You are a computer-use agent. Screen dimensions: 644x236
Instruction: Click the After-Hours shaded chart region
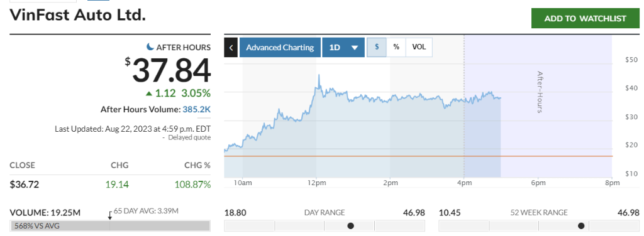click(x=538, y=107)
